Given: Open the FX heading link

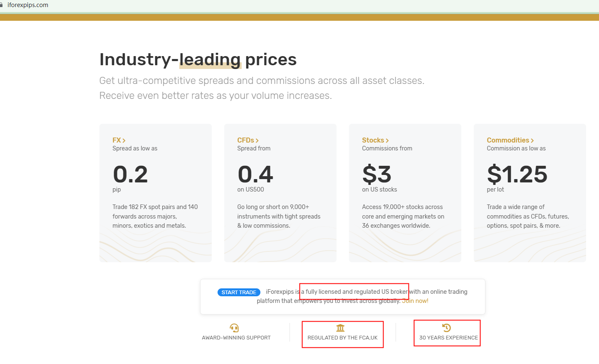Looking at the screenshot, I should (x=116, y=140).
